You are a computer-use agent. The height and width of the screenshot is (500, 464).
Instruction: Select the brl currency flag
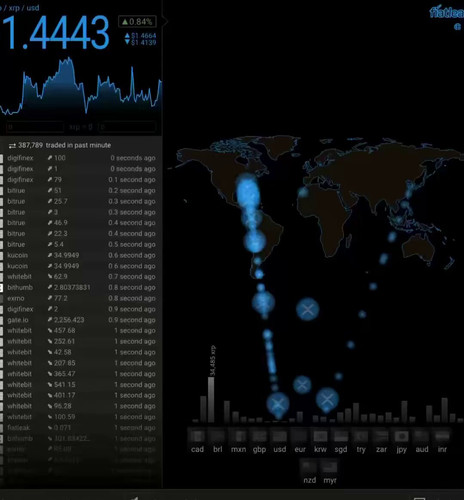point(218,436)
